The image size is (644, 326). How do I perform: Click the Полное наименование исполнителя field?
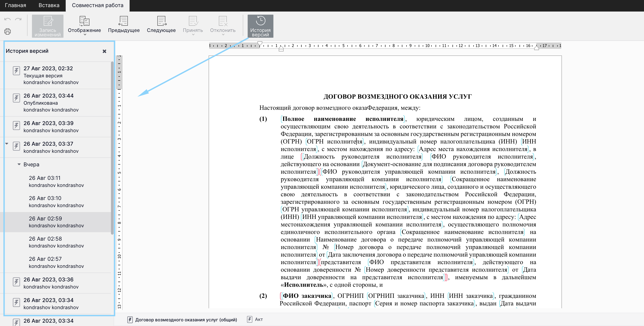pos(343,119)
